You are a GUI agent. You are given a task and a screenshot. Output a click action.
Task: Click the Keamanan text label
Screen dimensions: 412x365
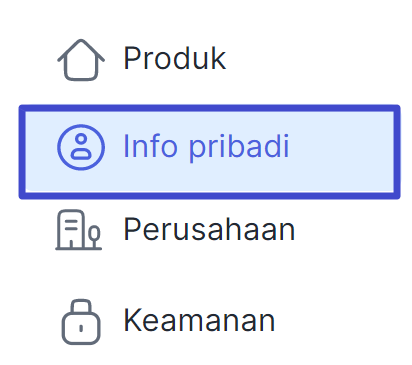point(199,320)
